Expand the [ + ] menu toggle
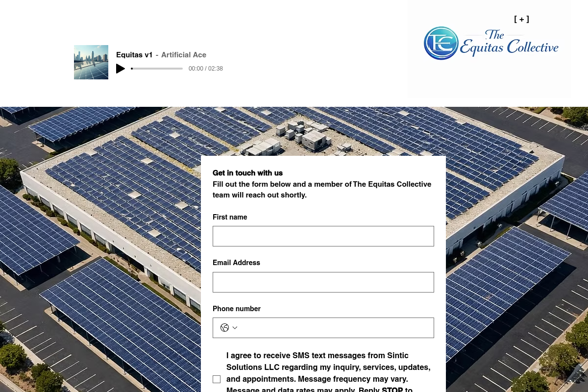The image size is (588, 392). (x=521, y=20)
